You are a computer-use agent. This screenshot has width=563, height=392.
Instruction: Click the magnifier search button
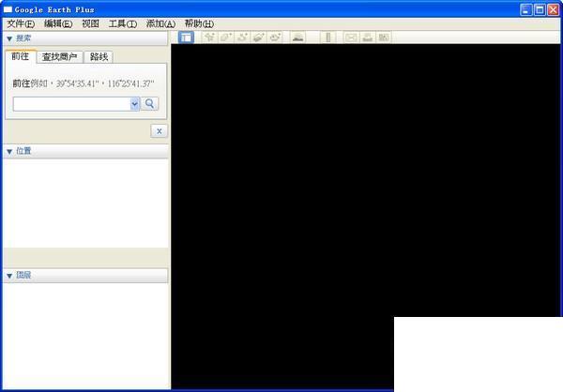click(150, 104)
